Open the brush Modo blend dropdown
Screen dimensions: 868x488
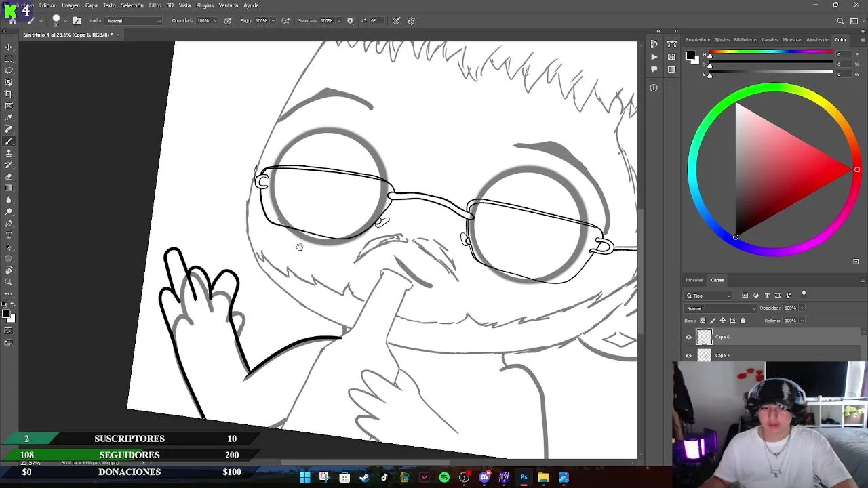134,21
